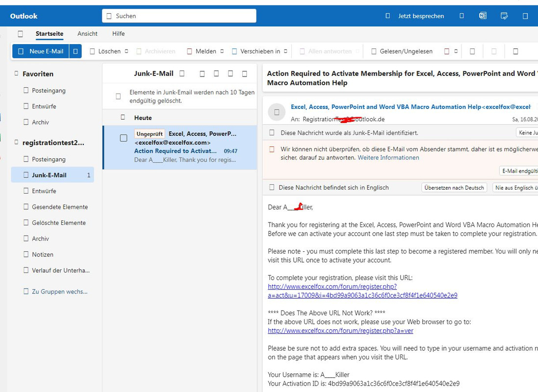Click subject Action Required to Activat... in list
538x392 pixels.
176,151
